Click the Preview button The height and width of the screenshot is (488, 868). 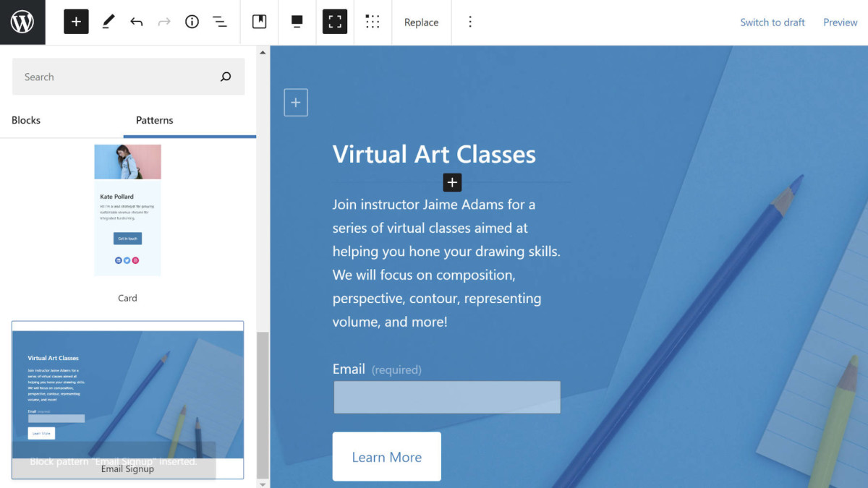[x=840, y=22]
